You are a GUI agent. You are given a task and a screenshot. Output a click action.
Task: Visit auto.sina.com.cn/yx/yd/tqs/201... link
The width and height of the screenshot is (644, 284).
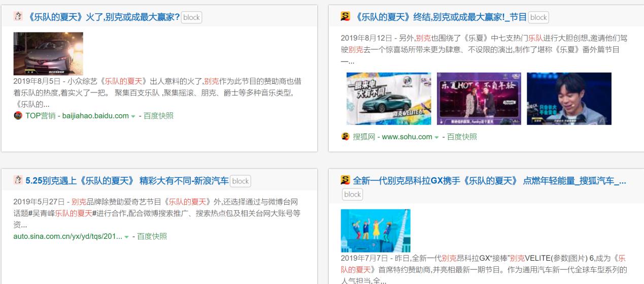click(67, 237)
